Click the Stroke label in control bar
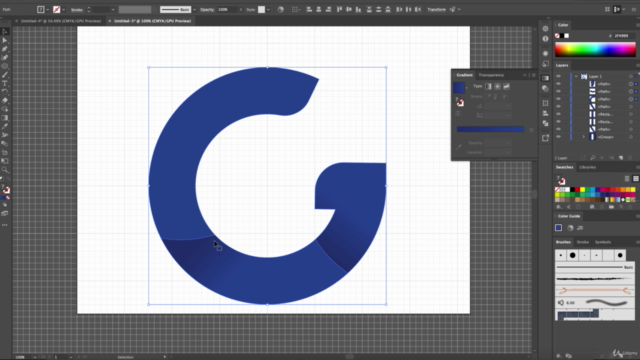 point(76,9)
